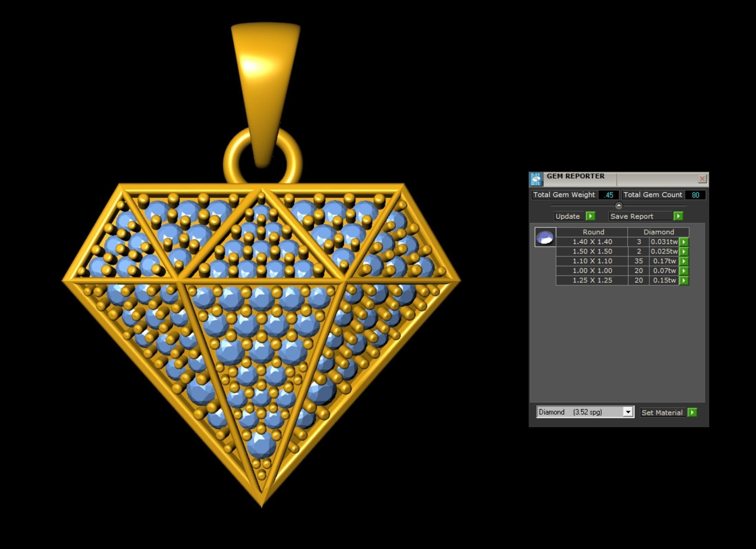Click the GEM REPORTER title text
Screen dimensions: 756x549
point(575,176)
